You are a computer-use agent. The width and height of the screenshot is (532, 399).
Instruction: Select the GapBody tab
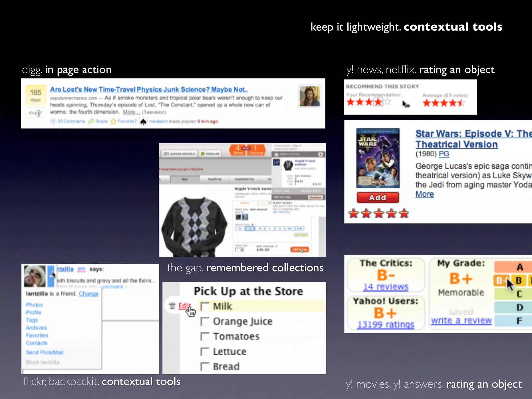coord(215,179)
